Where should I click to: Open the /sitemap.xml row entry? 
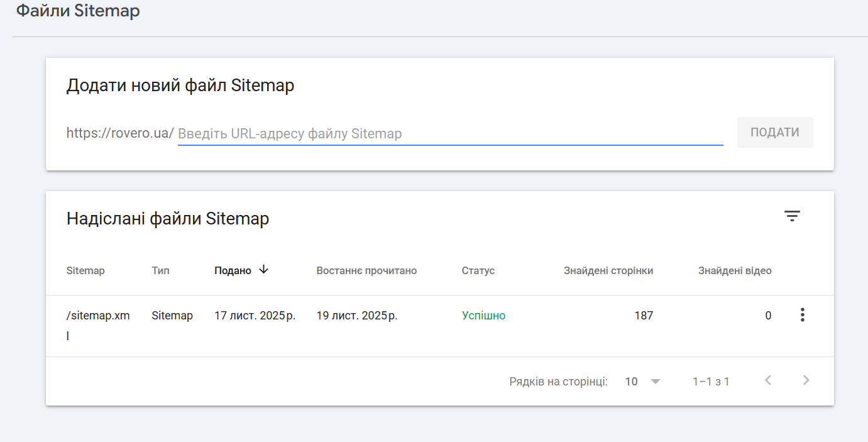click(98, 316)
